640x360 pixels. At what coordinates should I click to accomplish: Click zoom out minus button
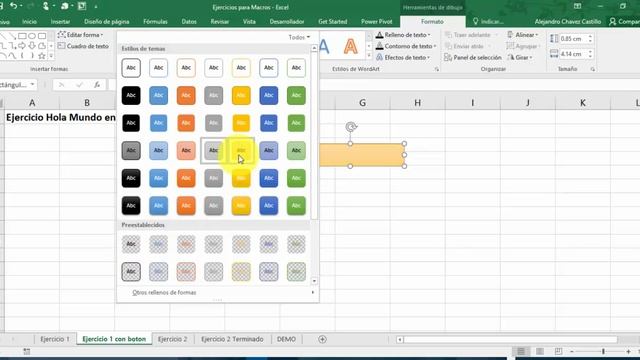click(571, 351)
